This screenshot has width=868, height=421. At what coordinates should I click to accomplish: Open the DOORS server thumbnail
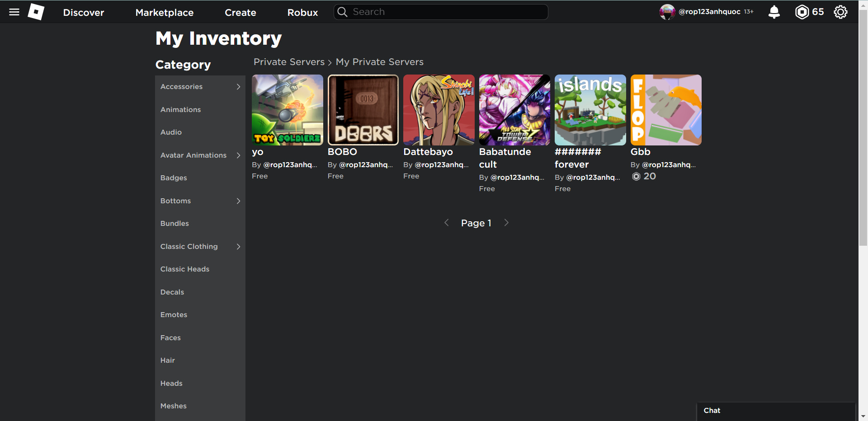363,110
